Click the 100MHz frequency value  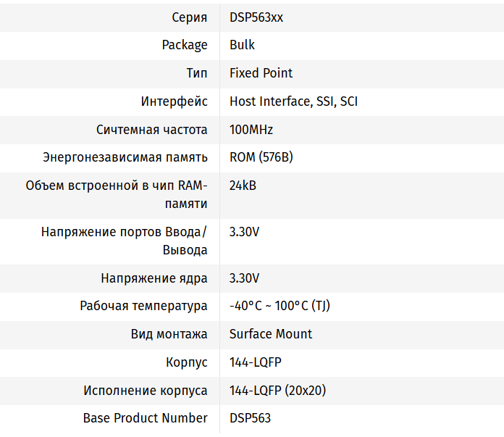pyautogui.click(x=251, y=130)
